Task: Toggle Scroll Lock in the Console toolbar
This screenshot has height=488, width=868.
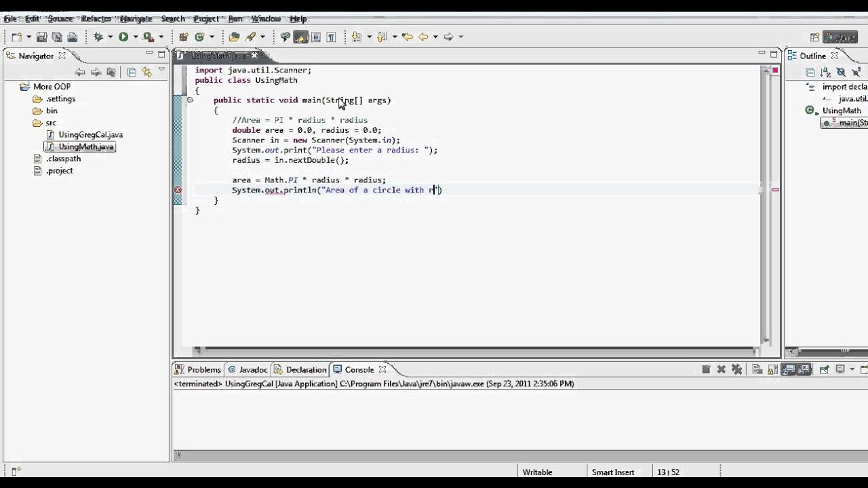Action: pyautogui.click(x=772, y=369)
